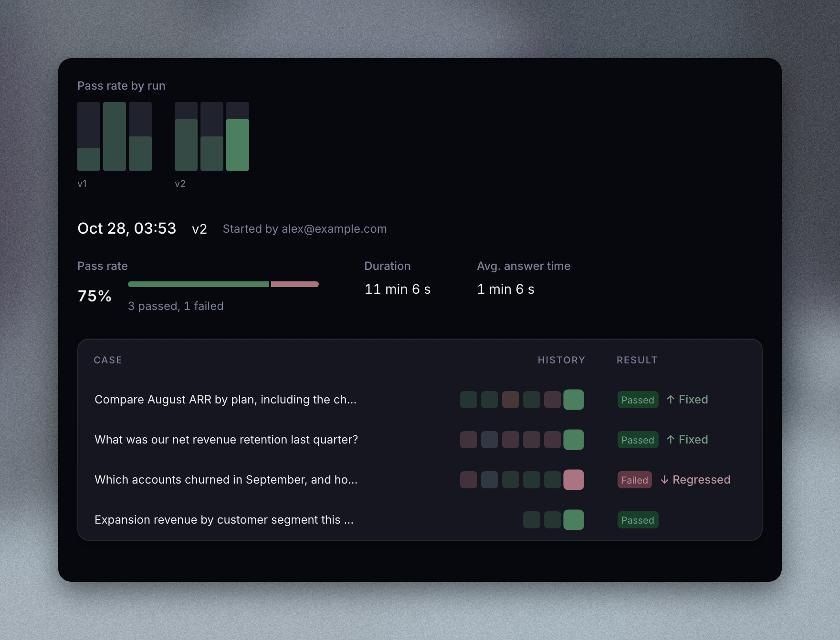Click the green passed portion of pass rate bar
The width and height of the screenshot is (840, 640).
pos(199,284)
